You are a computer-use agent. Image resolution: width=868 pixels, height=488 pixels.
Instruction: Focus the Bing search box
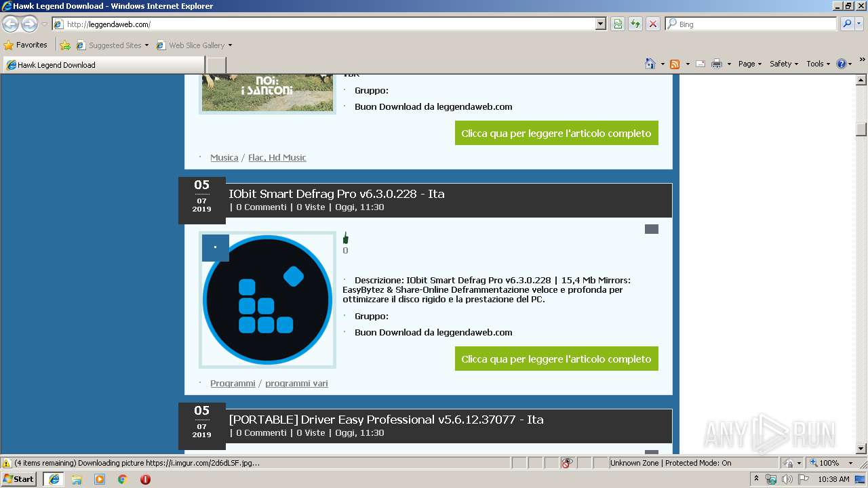tap(751, 24)
